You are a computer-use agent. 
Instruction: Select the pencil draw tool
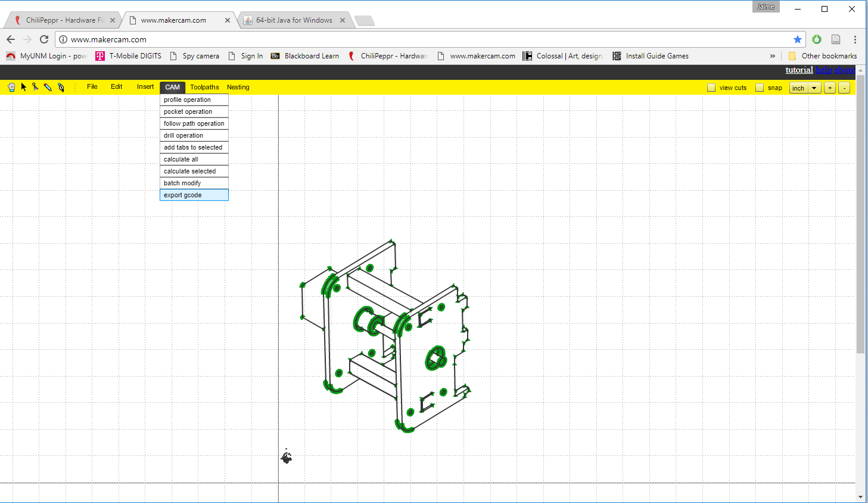[48, 87]
